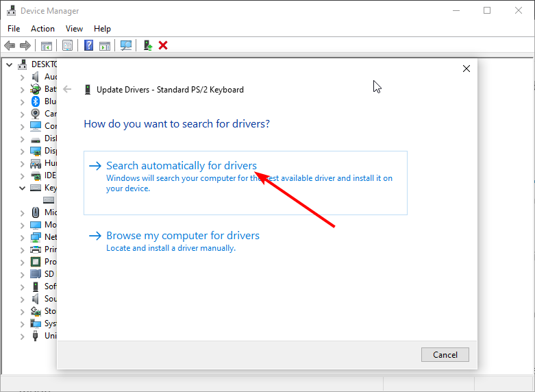535x392 pixels.
Task: Select the DESKTOP computer root icon
Action: point(22,64)
